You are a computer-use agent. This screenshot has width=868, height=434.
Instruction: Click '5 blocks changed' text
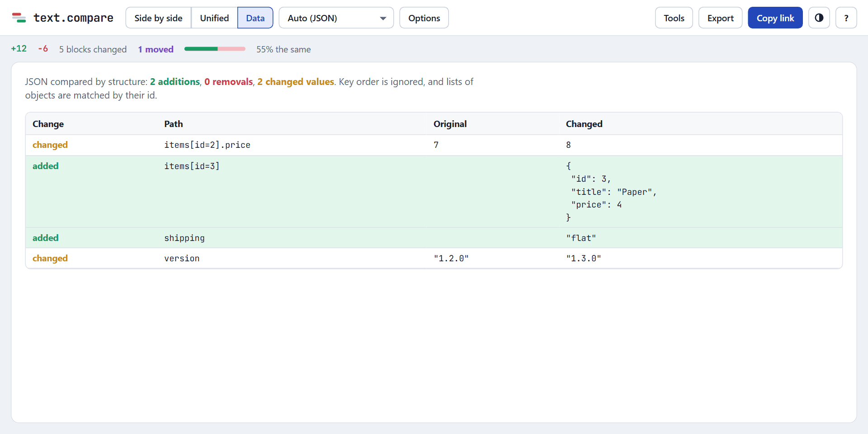(x=93, y=49)
